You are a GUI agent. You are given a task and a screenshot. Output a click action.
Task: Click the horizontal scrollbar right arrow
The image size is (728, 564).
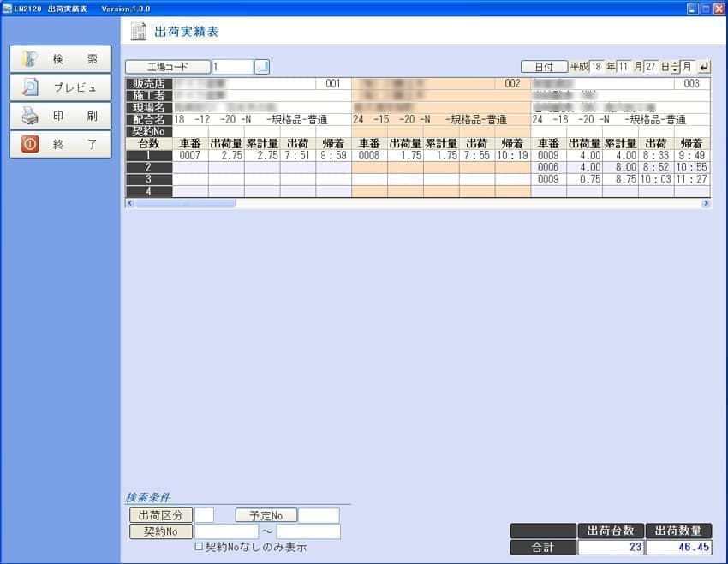(706, 203)
